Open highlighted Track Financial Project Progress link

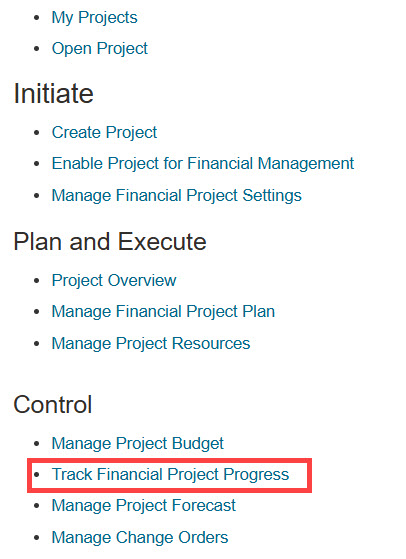[170, 475]
